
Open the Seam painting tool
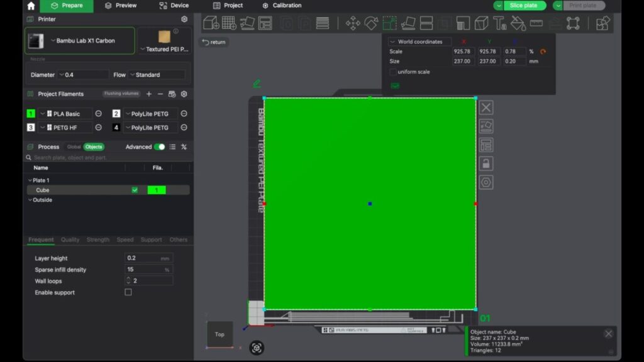point(481,23)
